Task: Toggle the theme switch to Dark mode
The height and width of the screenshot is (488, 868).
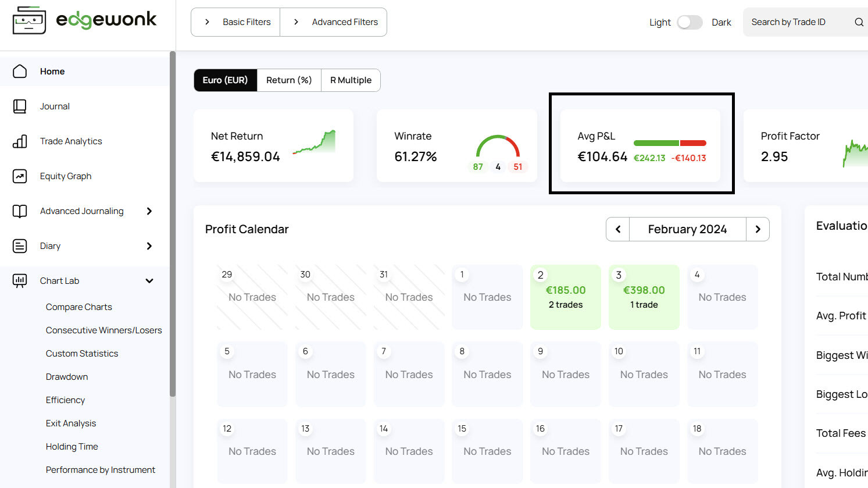Action: 690,22
